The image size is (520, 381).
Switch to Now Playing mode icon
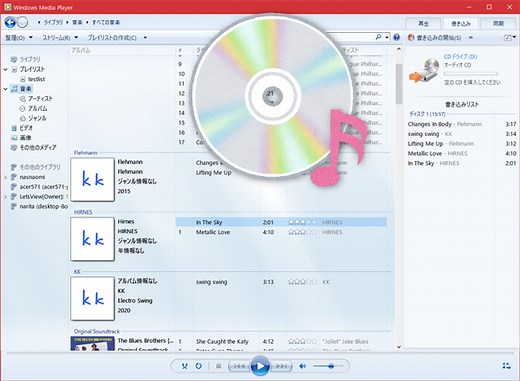(506, 366)
